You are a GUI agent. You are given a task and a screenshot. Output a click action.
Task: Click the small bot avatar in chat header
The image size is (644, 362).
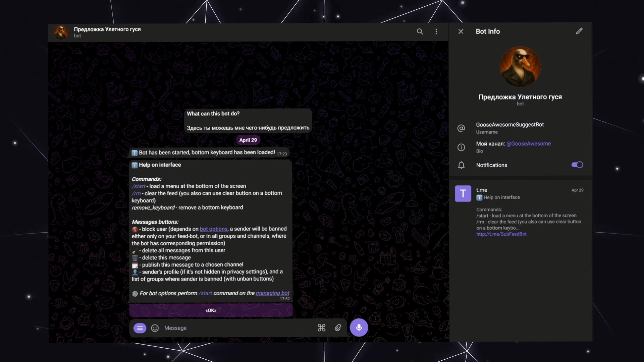(x=61, y=32)
